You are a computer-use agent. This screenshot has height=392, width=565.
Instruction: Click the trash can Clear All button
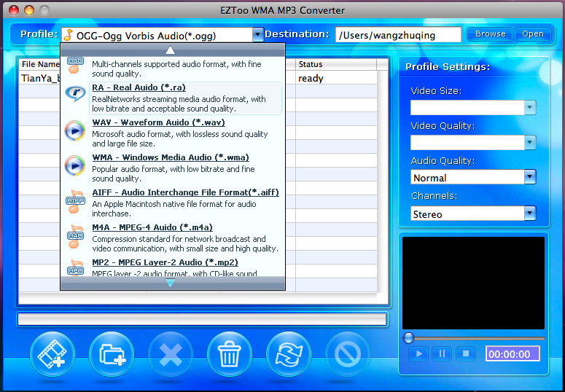coord(230,354)
